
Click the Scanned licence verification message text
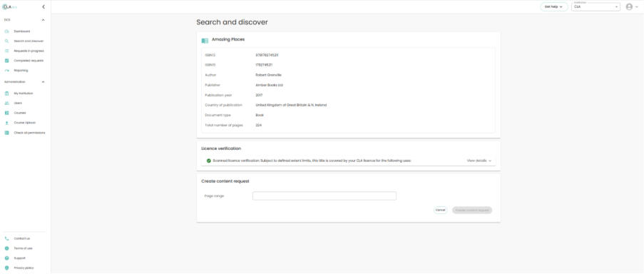coord(312,161)
